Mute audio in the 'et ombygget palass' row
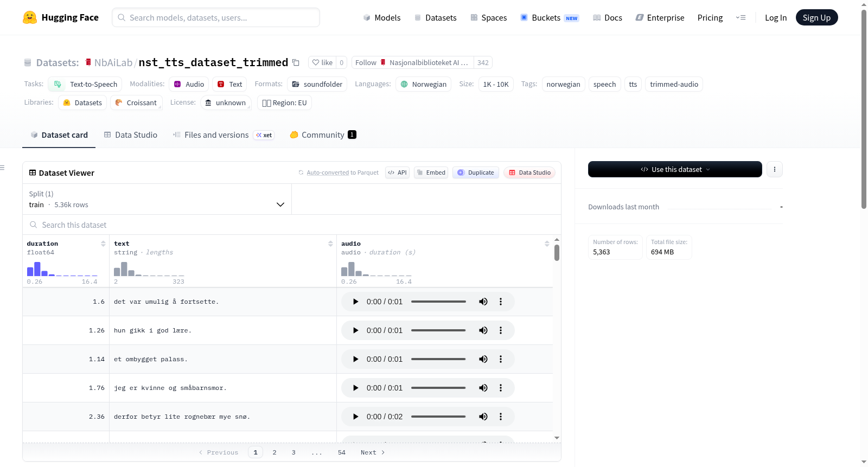 (x=483, y=359)
